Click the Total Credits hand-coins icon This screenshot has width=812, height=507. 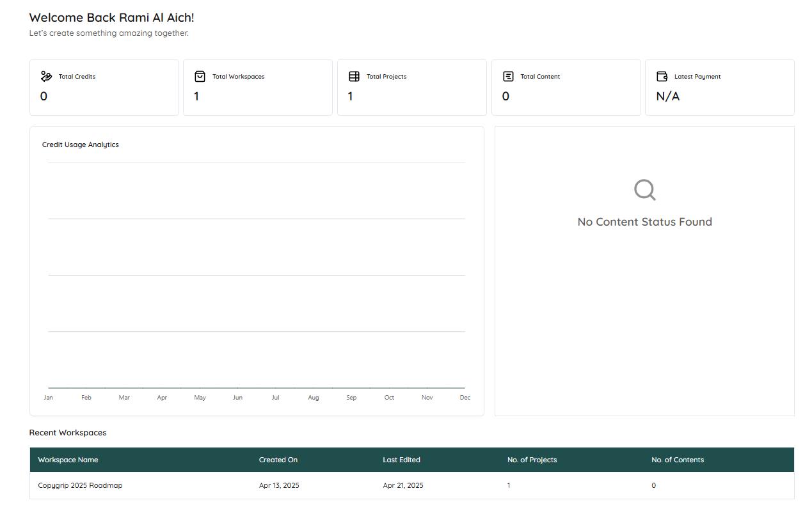click(x=46, y=77)
